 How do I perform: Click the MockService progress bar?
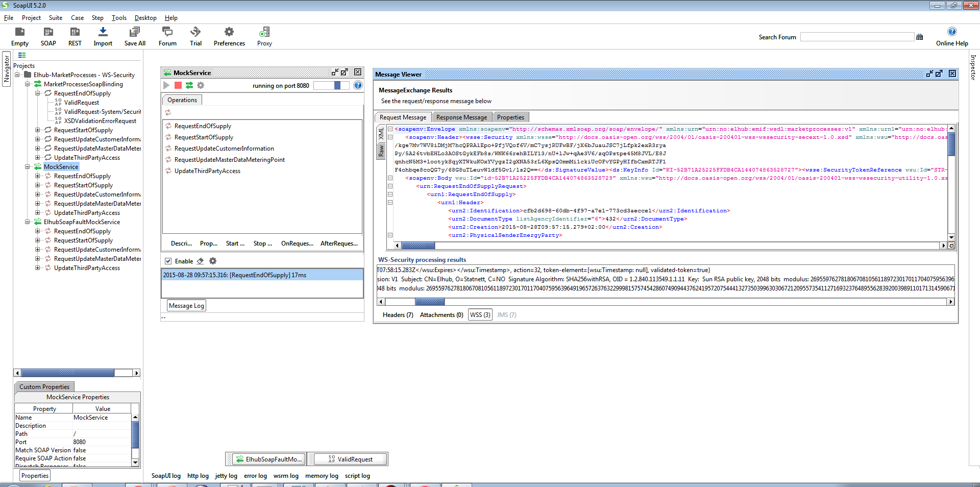click(x=331, y=85)
